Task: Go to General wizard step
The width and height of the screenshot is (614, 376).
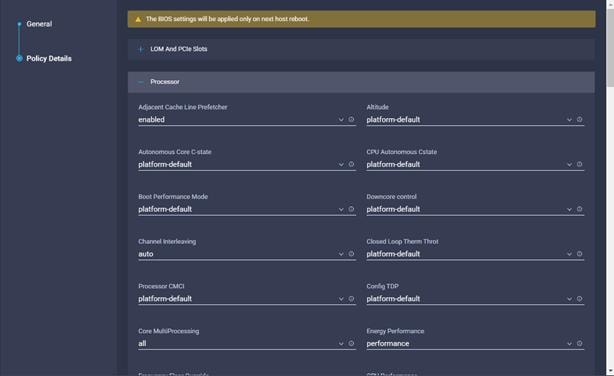Action: pos(39,24)
